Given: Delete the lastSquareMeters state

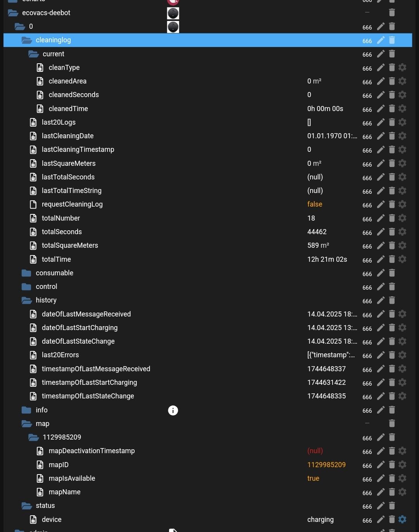Looking at the screenshot, I should tap(392, 163).
